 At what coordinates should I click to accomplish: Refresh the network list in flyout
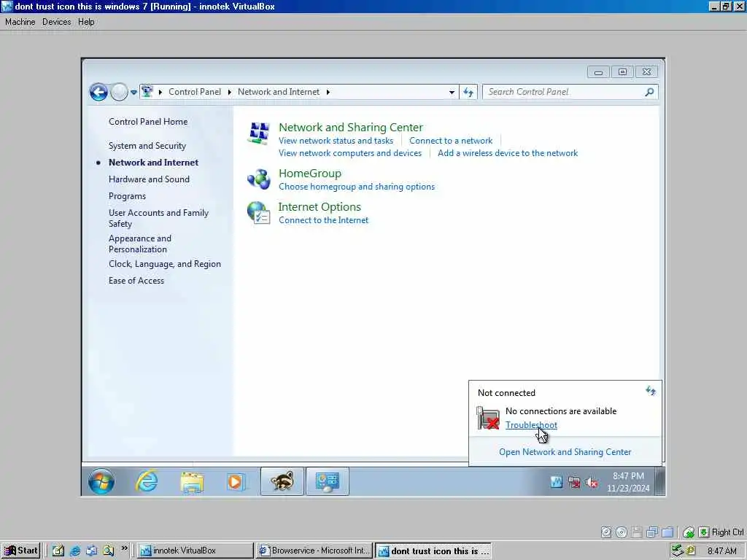pyautogui.click(x=651, y=392)
